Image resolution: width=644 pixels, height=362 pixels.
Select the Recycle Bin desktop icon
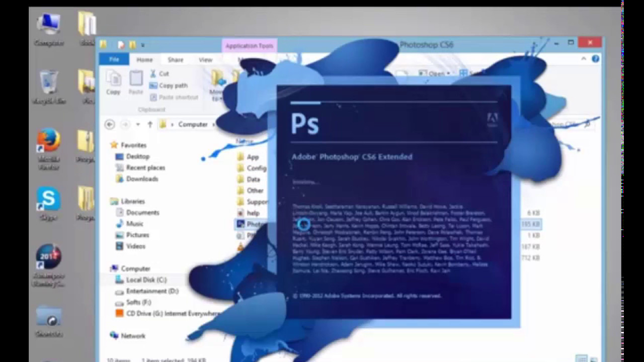[49, 86]
